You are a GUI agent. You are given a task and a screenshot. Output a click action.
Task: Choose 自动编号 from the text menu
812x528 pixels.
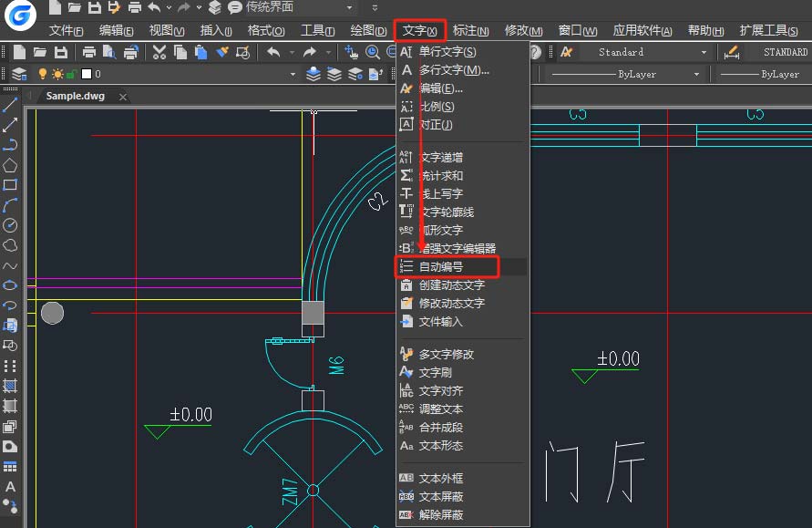pos(441,266)
